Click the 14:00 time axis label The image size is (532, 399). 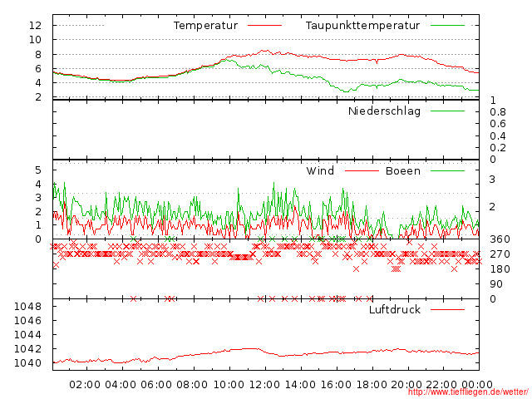[x=300, y=385]
